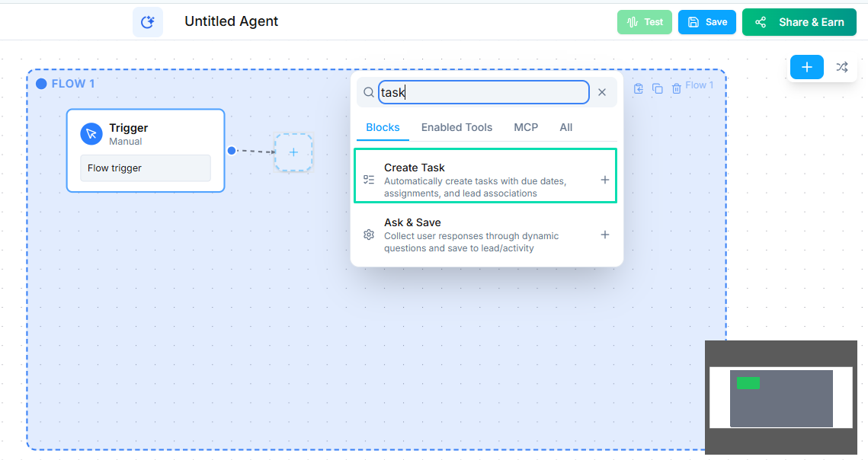Open the MCP tab
Screen dimensions: 868x460
526,127
